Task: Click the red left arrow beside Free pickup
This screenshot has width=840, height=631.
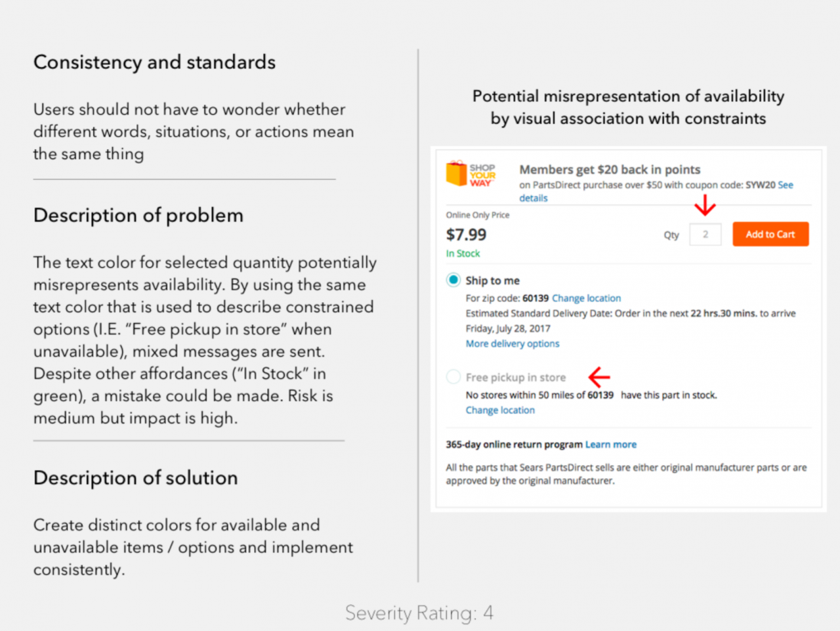Action: [599, 377]
